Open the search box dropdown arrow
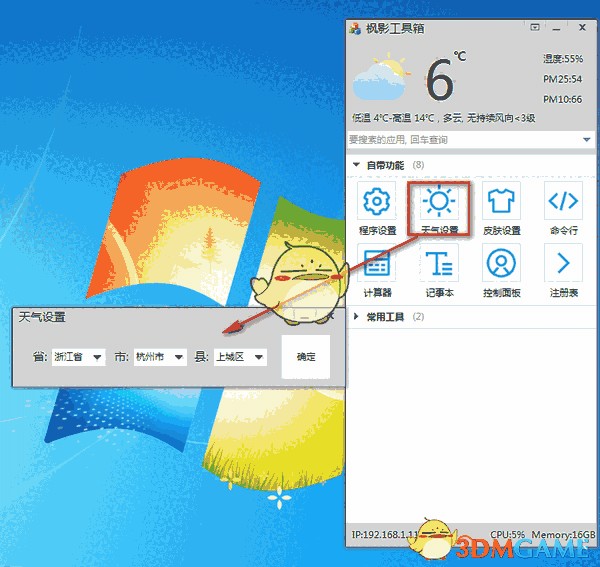Image resolution: width=600 pixels, height=567 pixels. pos(587,140)
